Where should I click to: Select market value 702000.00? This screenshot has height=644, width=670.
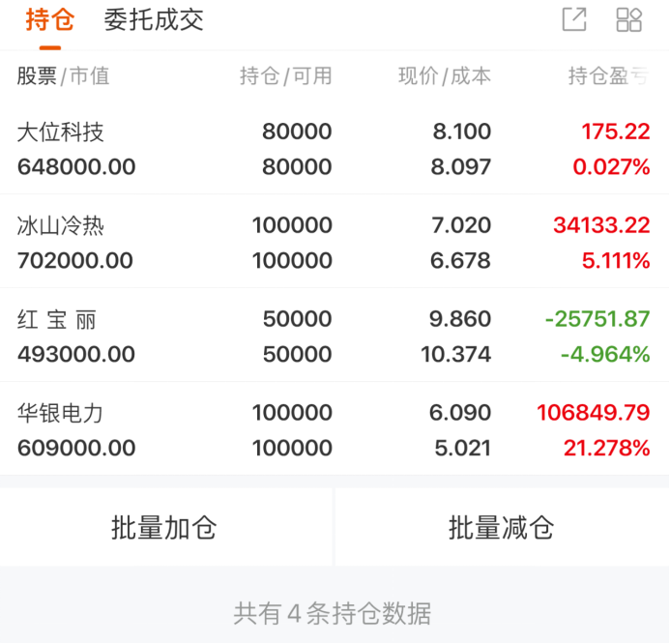(75, 261)
